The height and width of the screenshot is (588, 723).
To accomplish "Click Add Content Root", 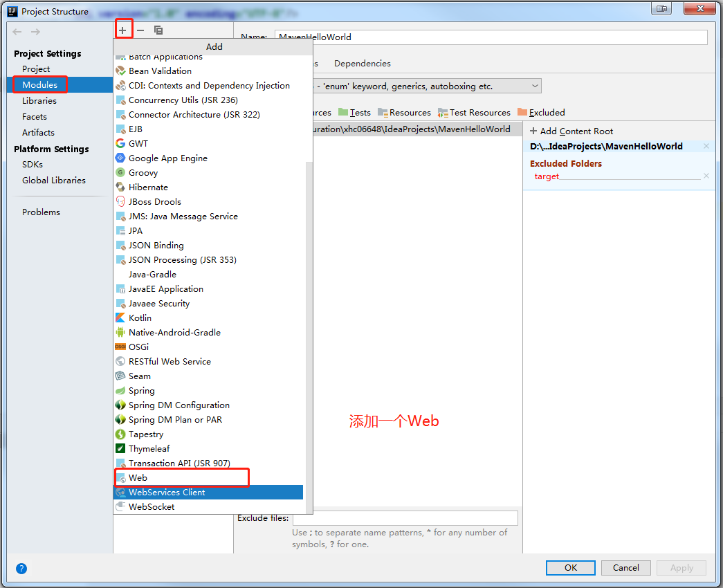I will pos(571,131).
